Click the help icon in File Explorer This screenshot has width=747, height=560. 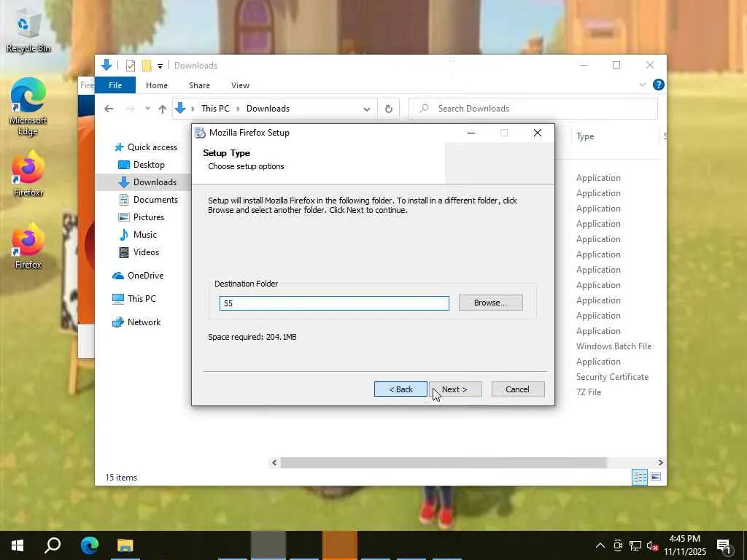point(659,85)
